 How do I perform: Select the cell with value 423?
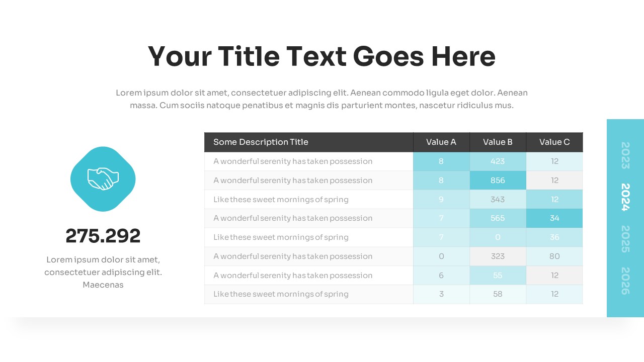click(x=498, y=161)
